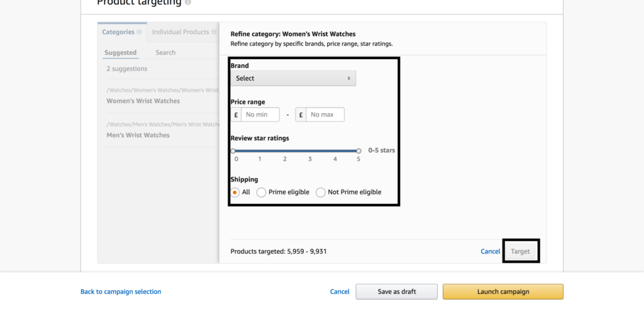Screen dimensions: 644x311
Task: Switch to the Individual Products tab
Action: click(x=183, y=32)
